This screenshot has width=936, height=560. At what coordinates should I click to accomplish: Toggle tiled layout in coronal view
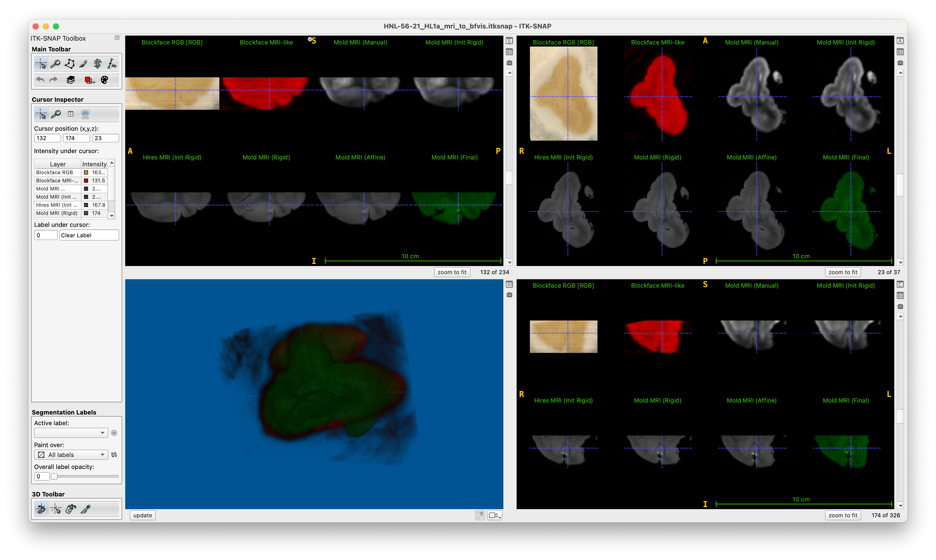[x=900, y=296]
